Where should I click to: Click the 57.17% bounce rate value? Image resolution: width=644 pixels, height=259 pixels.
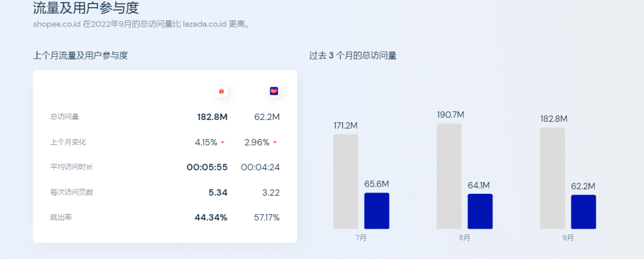(267, 217)
